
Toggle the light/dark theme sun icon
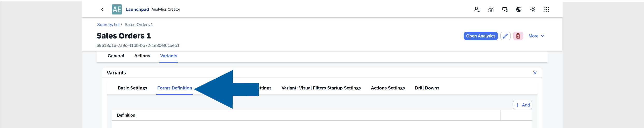point(533,10)
